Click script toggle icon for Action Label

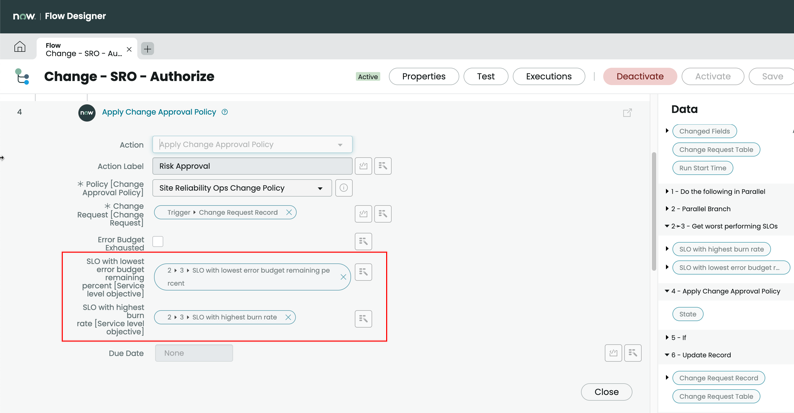(364, 166)
